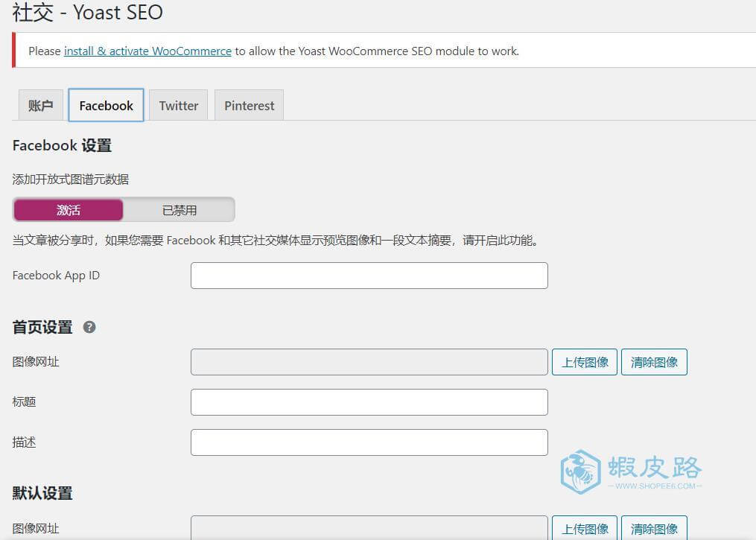Switch to the Twitter tab
756x540 pixels.
179,105
